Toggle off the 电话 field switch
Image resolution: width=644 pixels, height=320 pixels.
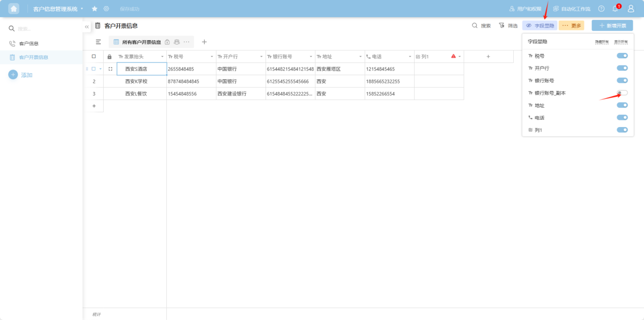pos(622,118)
